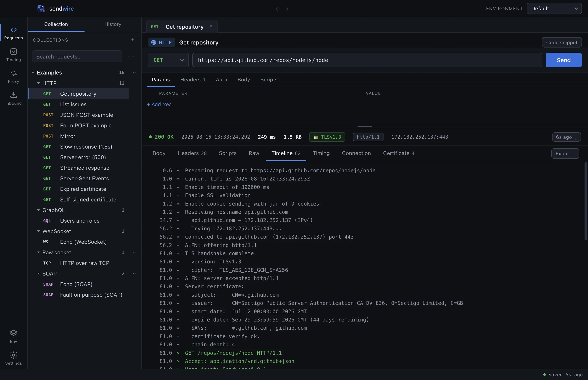Open Examples collection more options
588x380 pixels.
[x=135, y=73]
